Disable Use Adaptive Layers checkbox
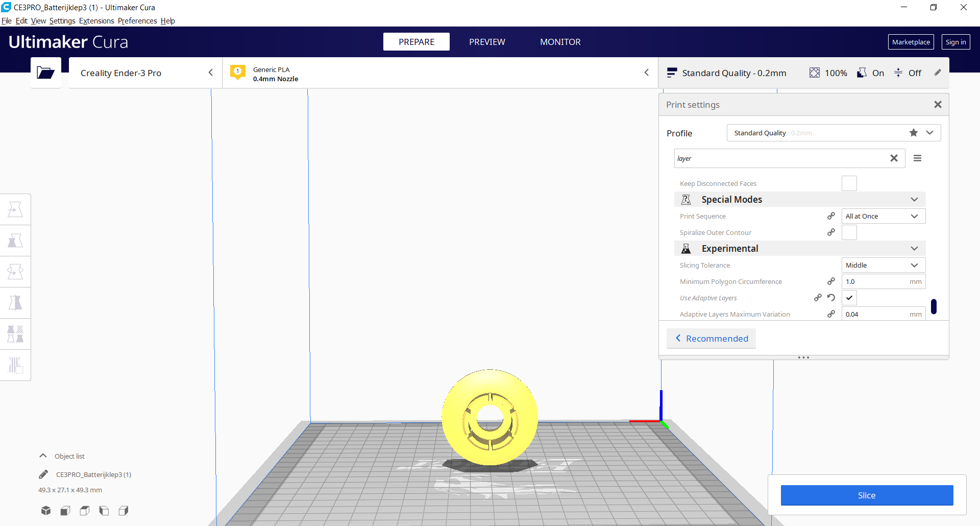The width and height of the screenshot is (980, 526). coord(849,298)
